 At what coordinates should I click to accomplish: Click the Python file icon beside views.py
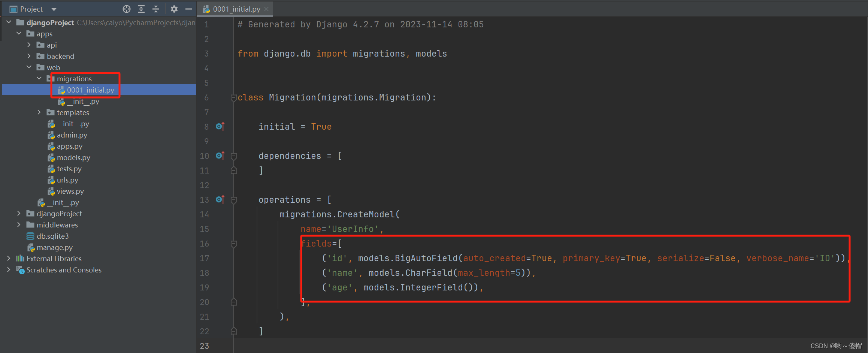click(x=51, y=191)
